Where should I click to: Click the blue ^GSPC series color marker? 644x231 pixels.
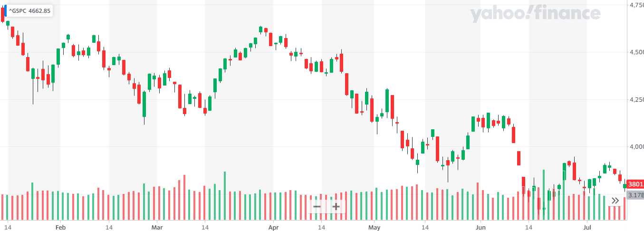click(5, 10)
